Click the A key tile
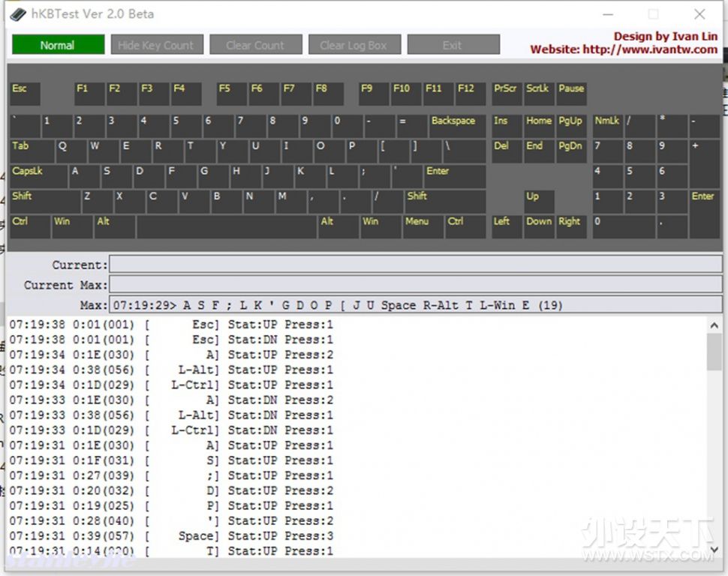 (x=85, y=176)
